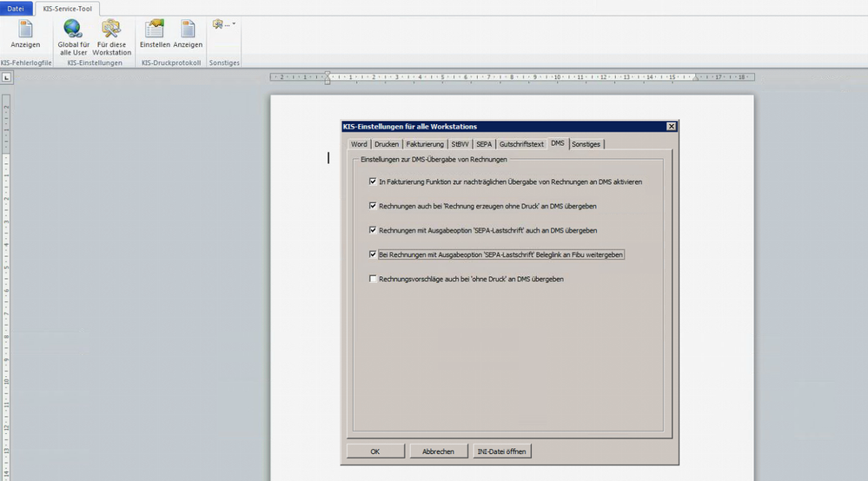
Task: Confirm the dialog with OK
Action: coord(375,451)
